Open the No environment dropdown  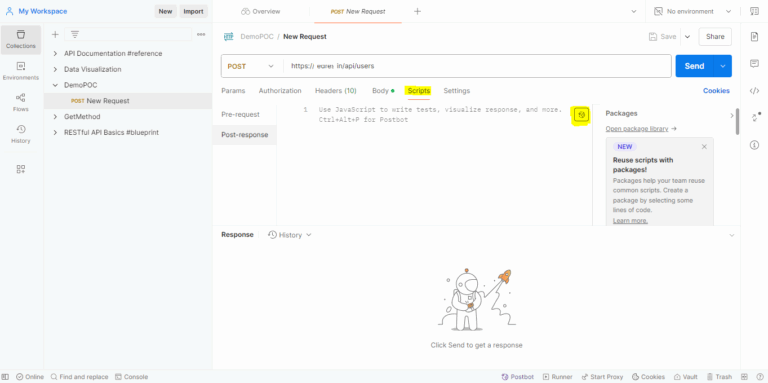coord(693,11)
